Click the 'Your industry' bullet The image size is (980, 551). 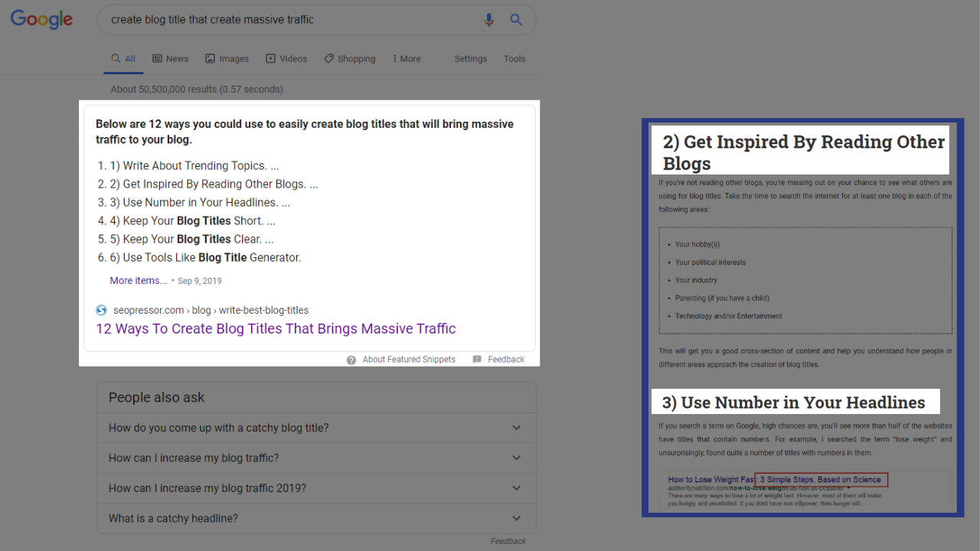696,280
